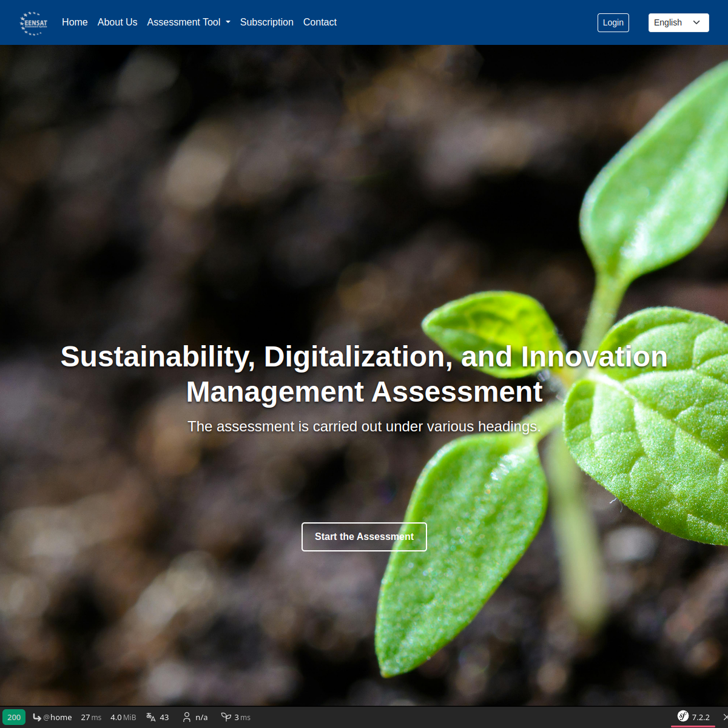This screenshot has height=728, width=728.
Task: Click the @home route panel in debug toolbar
Action: click(x=52, y=717)
